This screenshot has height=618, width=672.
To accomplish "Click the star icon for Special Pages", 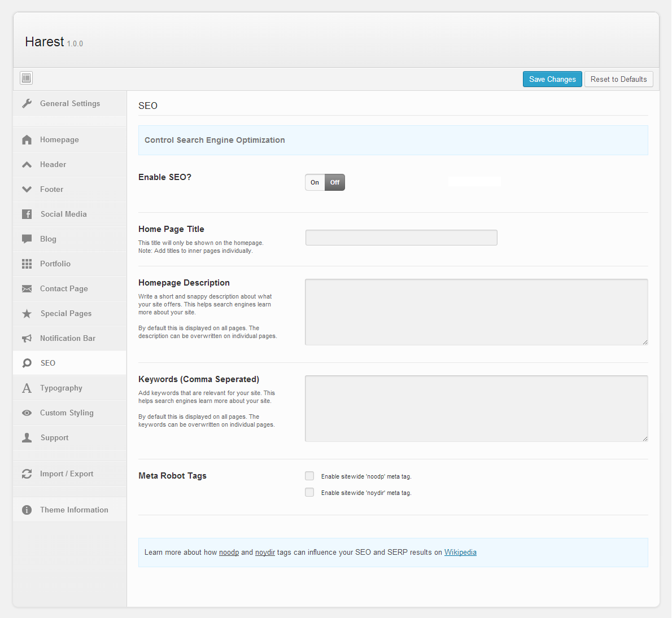I will 27,314.
